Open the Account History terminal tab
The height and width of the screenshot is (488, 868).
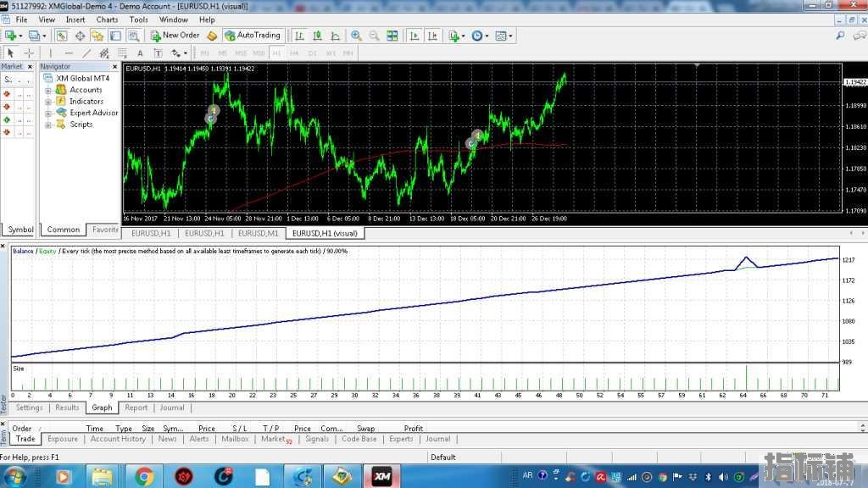[x=118, y=439]
